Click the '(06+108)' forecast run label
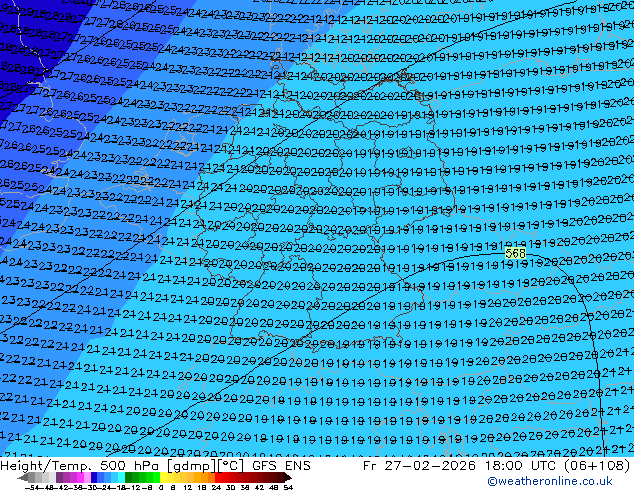 pyautogui.click(x=597, y=466)
